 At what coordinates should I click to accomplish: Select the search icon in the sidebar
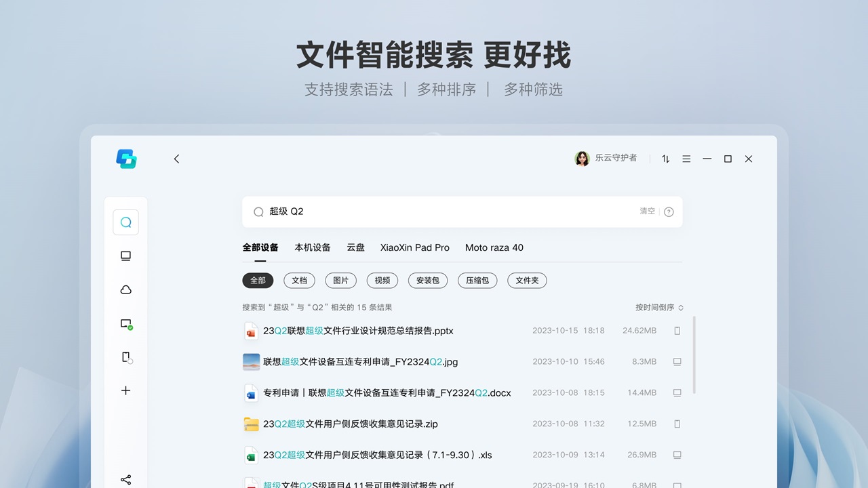[x=125, y=222]
